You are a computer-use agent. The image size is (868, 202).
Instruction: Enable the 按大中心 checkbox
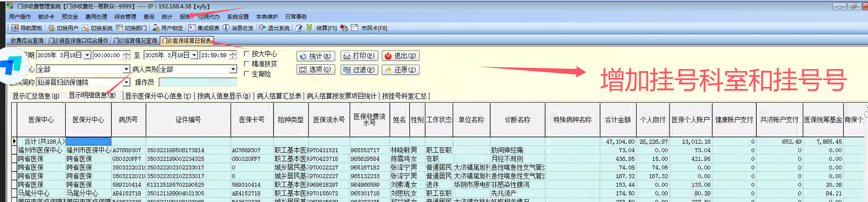click(x=246, y=54)
